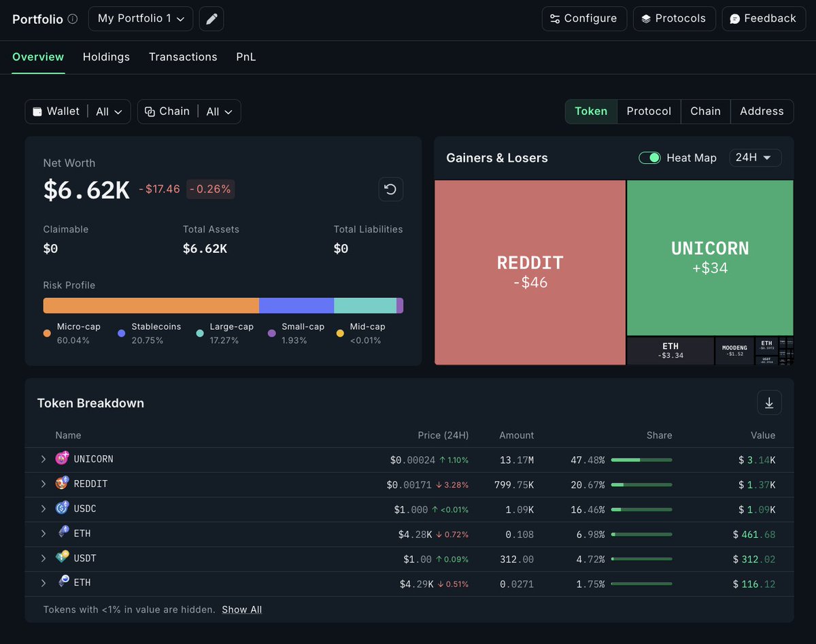Open the Transactions tab
The width and height of the screenshot is (816, 644).
coord(183,57)
